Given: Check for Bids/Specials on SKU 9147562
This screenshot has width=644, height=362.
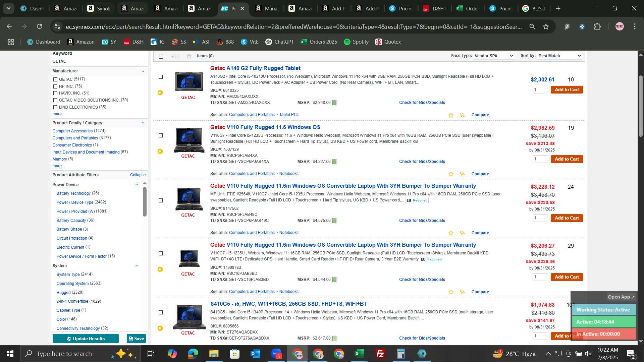Looking at the screenshot, I should 422,221.
